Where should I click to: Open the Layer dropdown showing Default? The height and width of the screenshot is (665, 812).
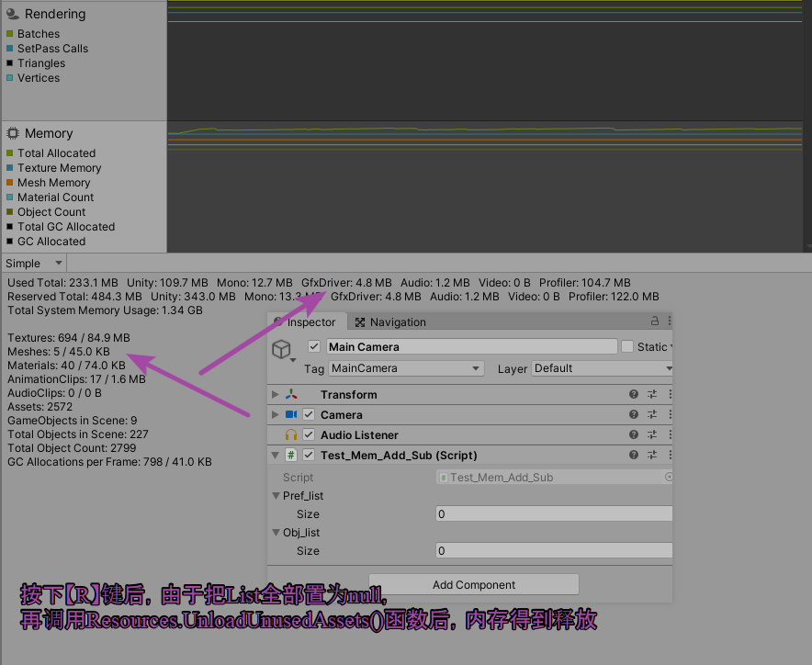click(602, 367)
